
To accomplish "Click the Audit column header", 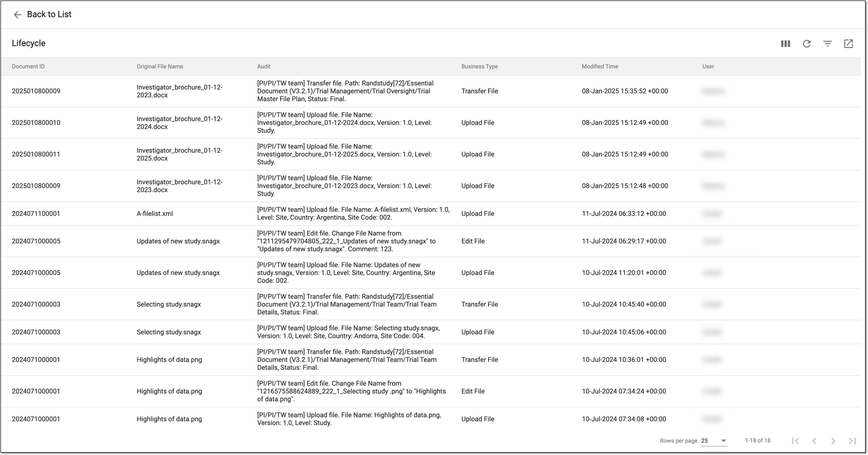I will tap(264, 66).
